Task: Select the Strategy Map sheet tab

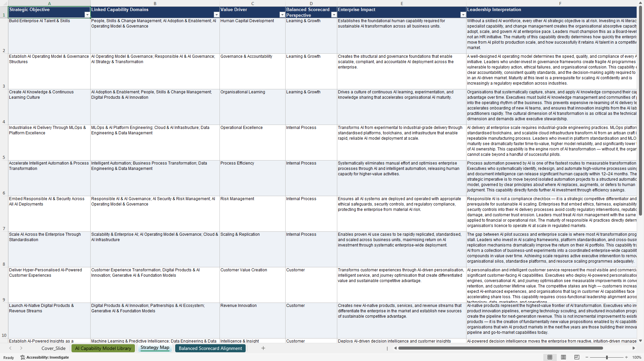Action: coord(155,348)
